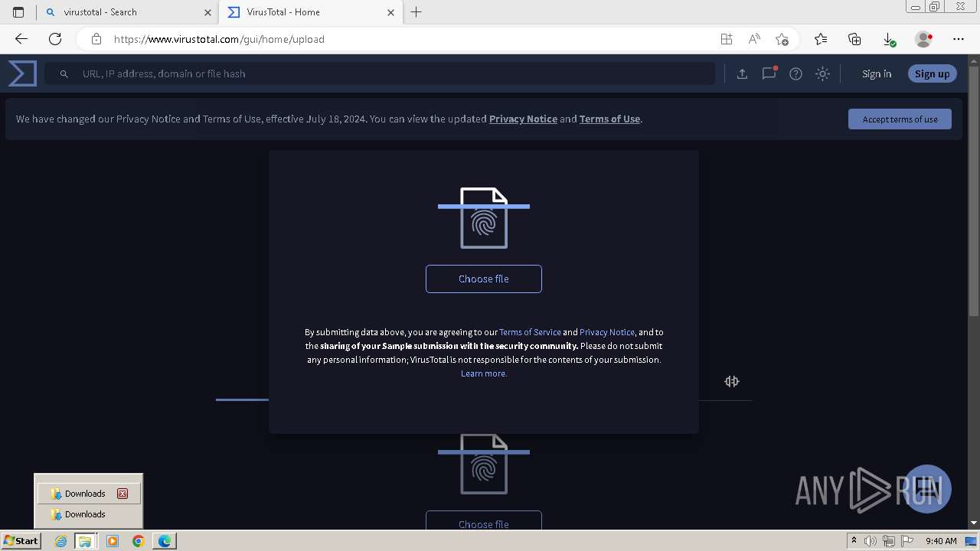
Task: Click the search magnifier icon in VirusTotal bar
Action: click(x=64, y=74)
